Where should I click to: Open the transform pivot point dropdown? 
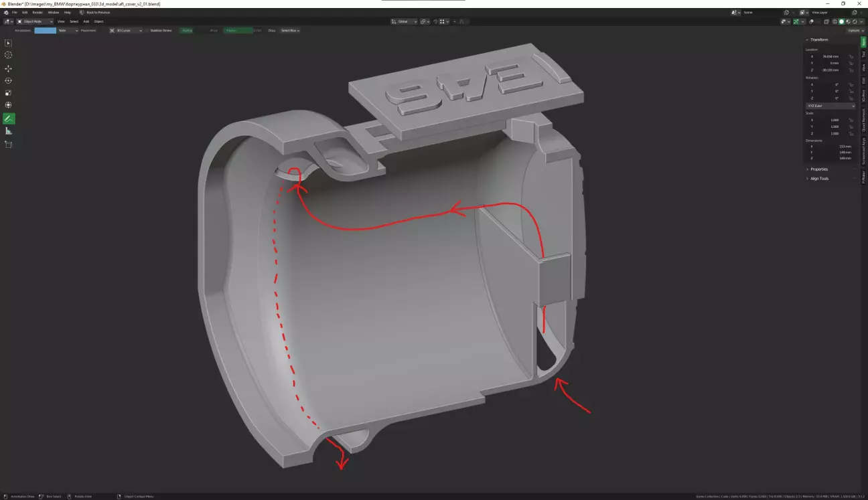(x=425, y=21)
